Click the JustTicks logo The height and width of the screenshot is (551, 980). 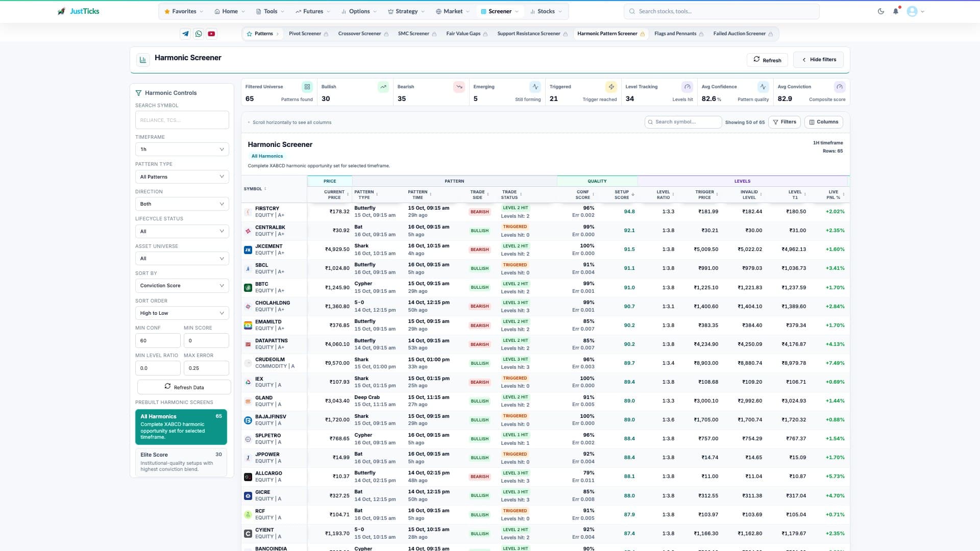78,11
